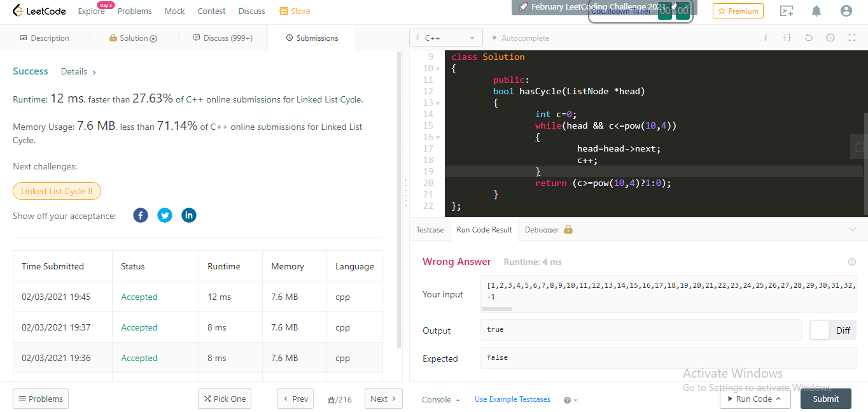Click the Expected value field showing false

point(668,358)
